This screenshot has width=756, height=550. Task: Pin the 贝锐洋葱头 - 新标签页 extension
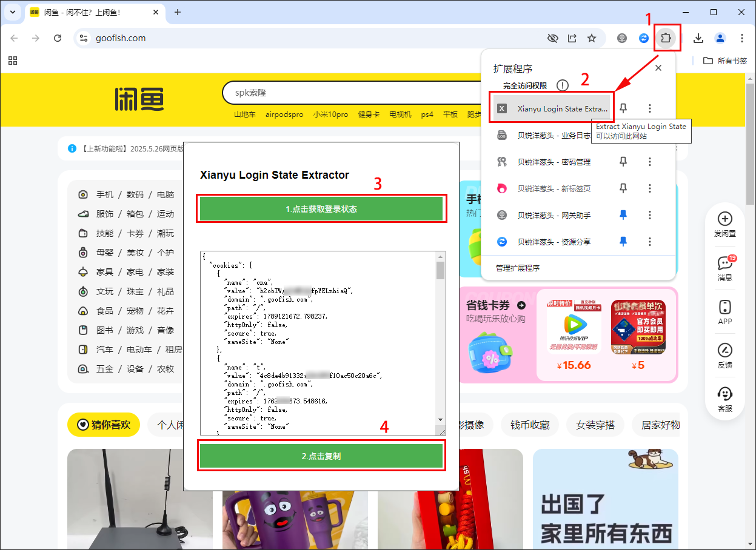(x=623, y=188)
